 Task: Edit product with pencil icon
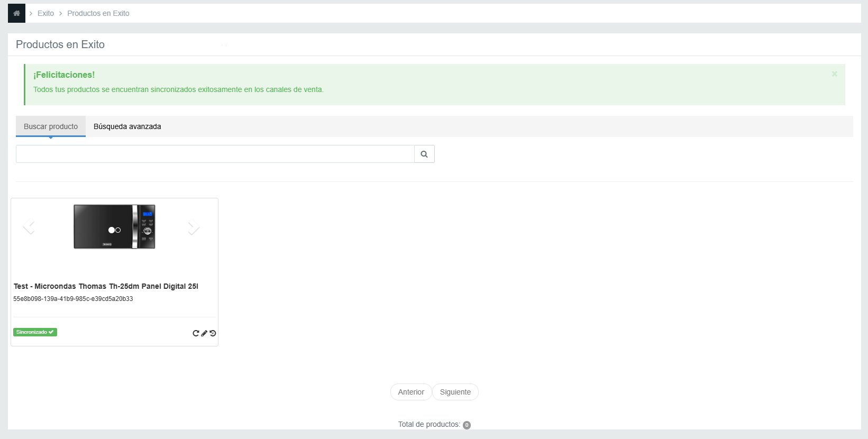(x=204, y=333)
